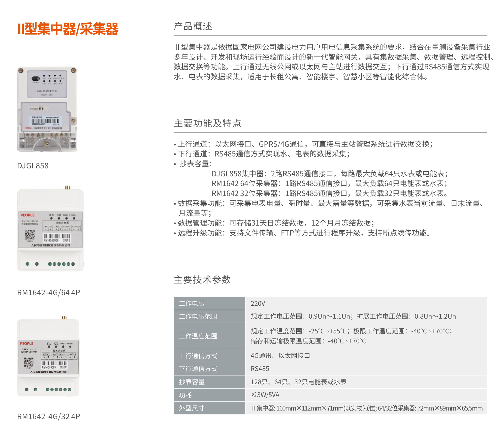This screenshot has height=439, width=504.
Task: Click the orange II型集中器/采集器 title
Action: coord(68,29)
